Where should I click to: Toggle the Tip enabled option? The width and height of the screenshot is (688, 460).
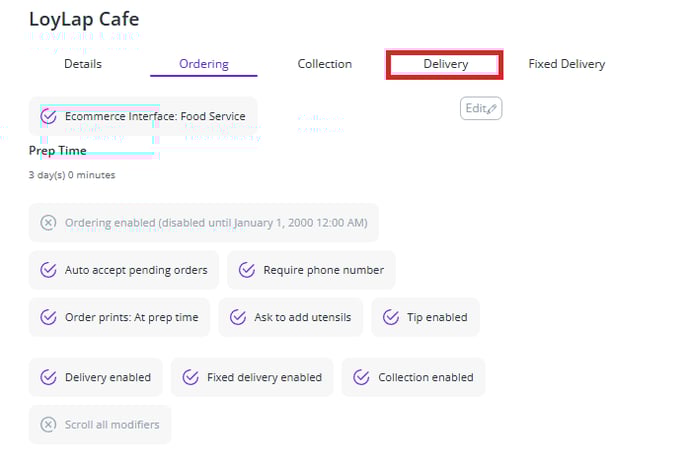(x=425, y=317)
